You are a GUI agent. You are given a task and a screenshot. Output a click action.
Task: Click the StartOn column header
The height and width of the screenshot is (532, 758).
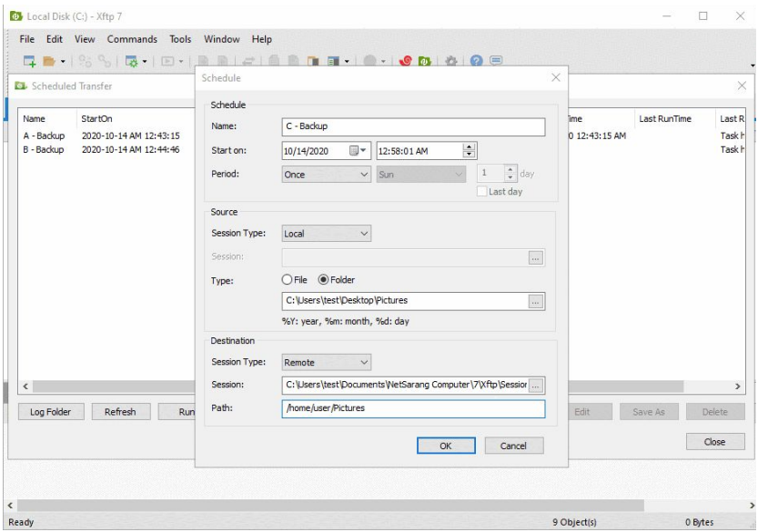click(x=96, y=119)
